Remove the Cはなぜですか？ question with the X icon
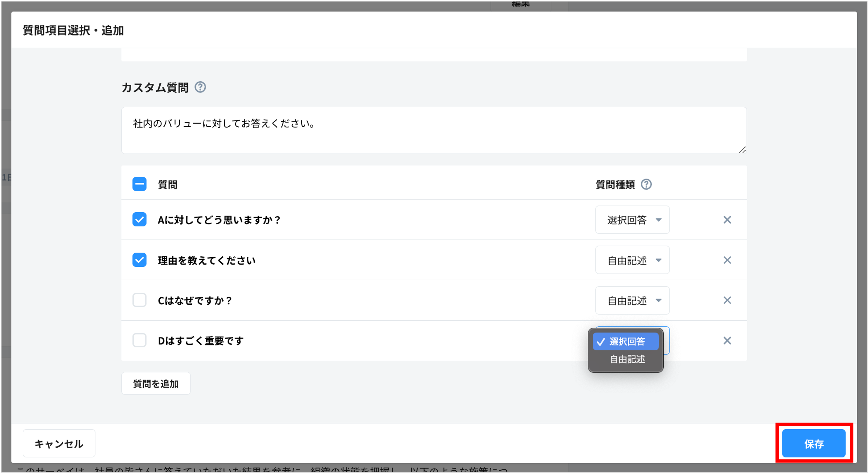 coord(727,300)
